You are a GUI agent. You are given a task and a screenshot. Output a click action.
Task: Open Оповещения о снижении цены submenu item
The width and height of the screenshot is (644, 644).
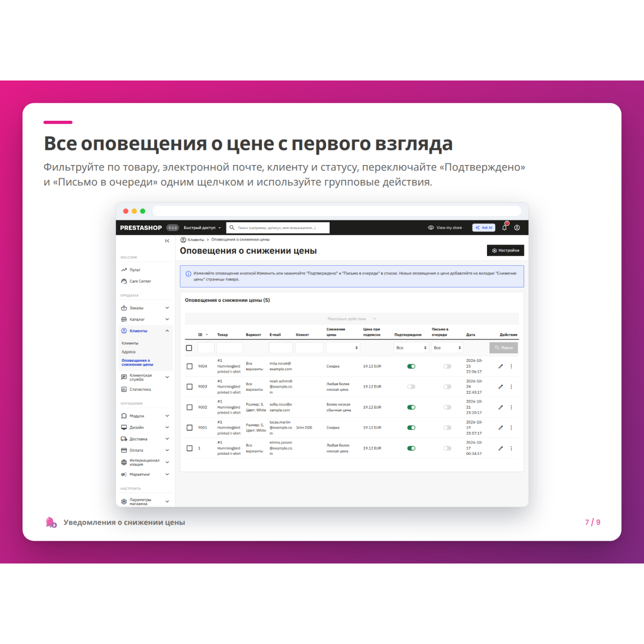[137, 362]
